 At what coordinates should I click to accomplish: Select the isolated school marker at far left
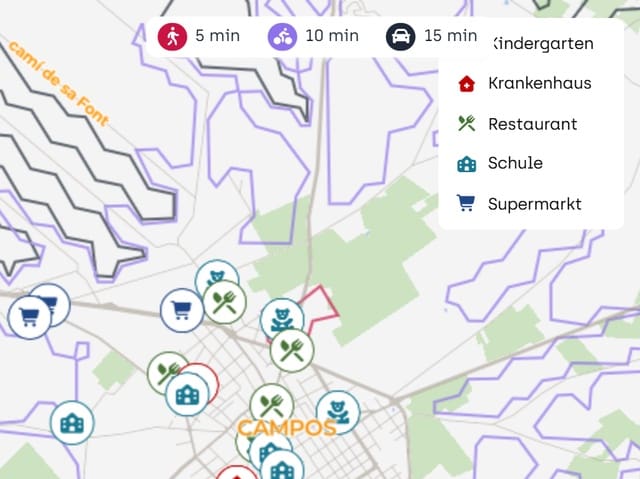pyautogui.click(x=72, y=423)
